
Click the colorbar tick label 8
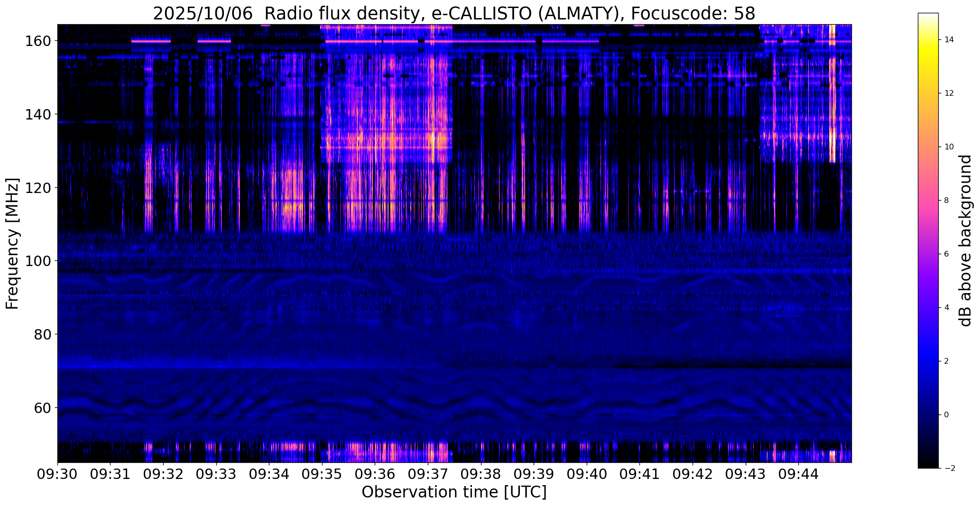[947, 201]
